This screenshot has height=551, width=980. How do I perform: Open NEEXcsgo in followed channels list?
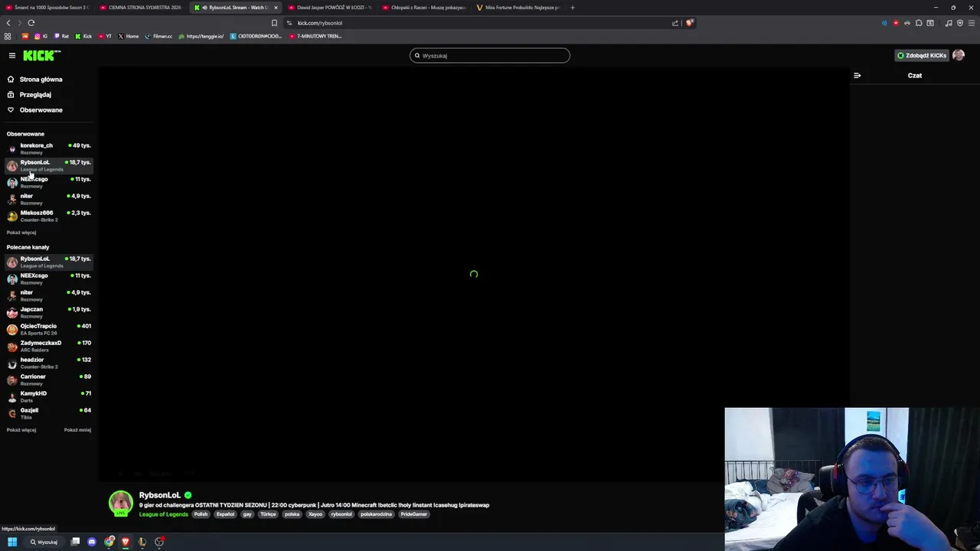pos(49,182)
